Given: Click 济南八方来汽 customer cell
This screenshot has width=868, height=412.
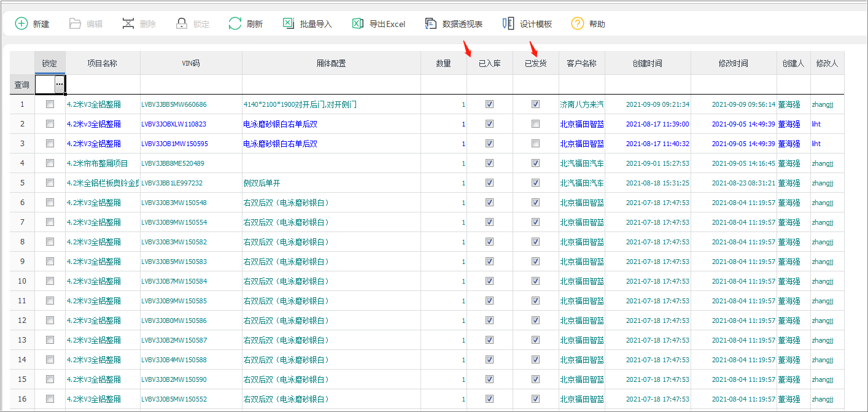Looking at the screenshot, I should tap(582, 104).
